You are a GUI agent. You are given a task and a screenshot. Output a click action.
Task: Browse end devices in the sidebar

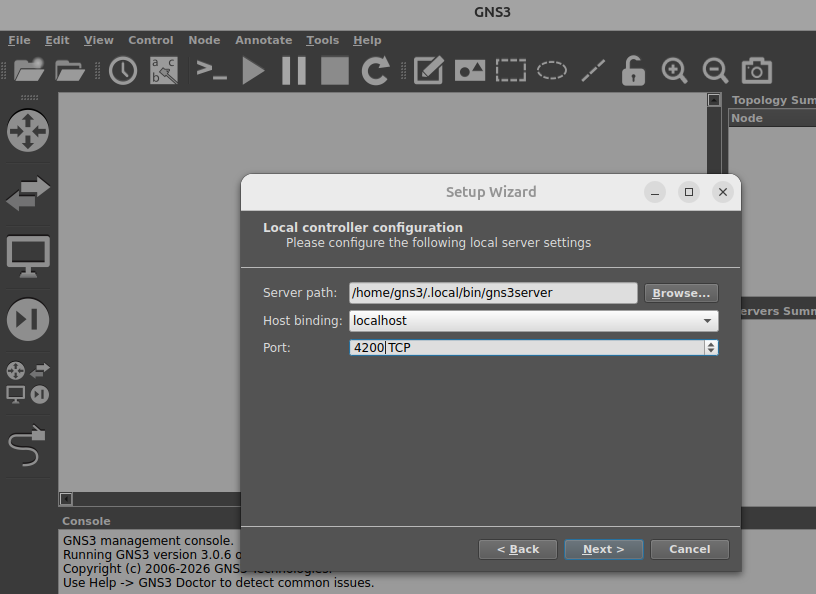(x=28, y=255)
